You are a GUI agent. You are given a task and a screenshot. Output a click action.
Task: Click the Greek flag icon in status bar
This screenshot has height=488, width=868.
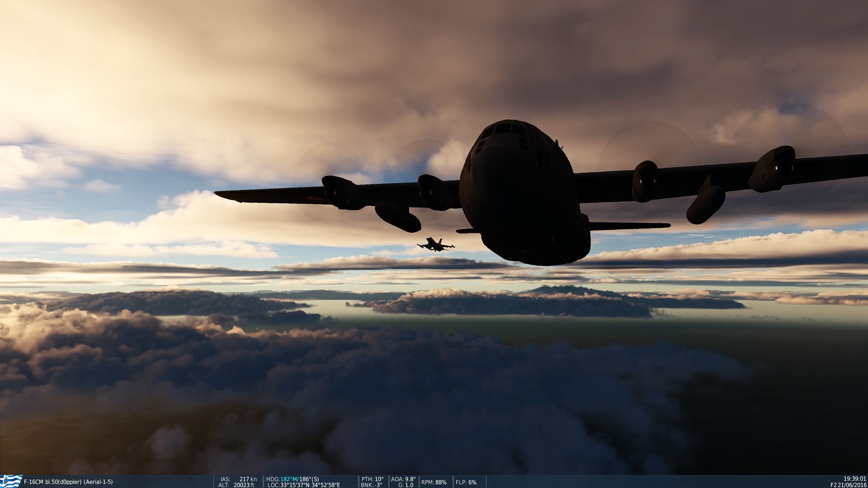tap(11, 481)
